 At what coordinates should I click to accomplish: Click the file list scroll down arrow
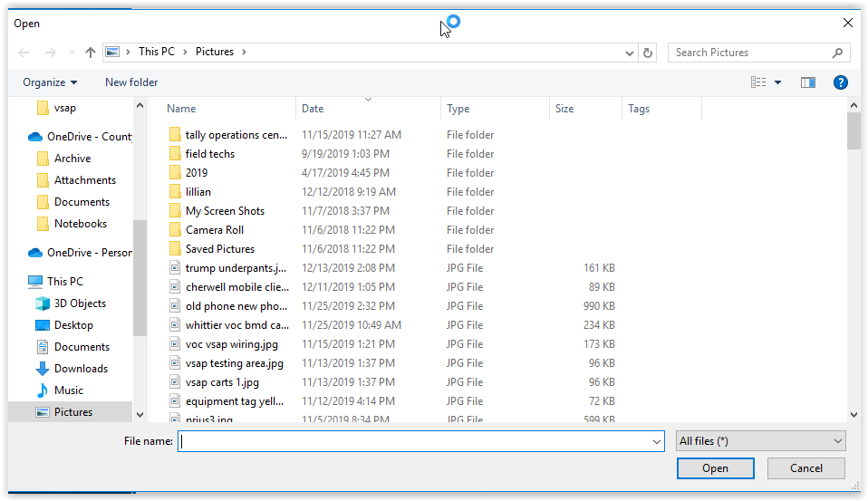(854, 415)
